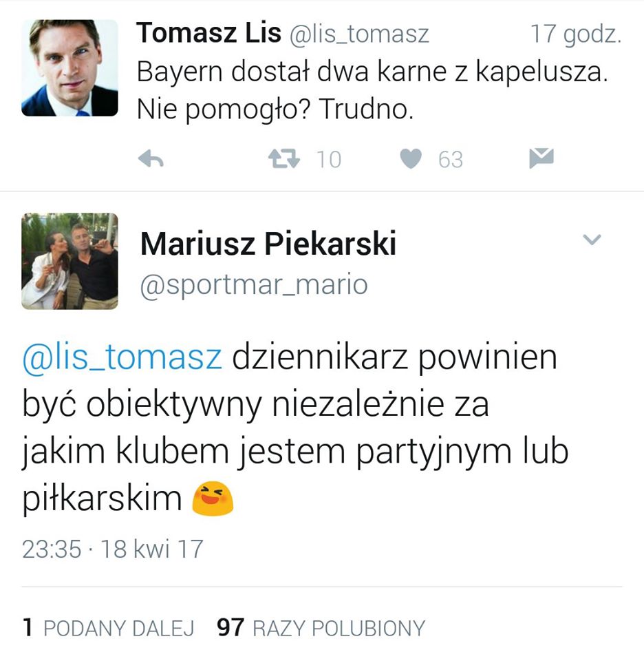
Task: Click the laughing emoji in the reply
Action: point(213,499)
